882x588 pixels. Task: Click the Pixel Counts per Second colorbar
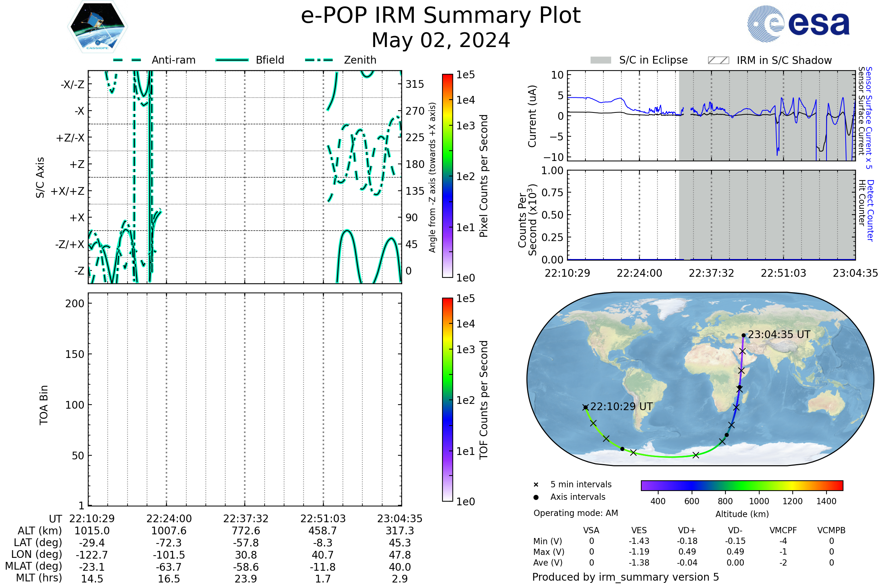447,176
